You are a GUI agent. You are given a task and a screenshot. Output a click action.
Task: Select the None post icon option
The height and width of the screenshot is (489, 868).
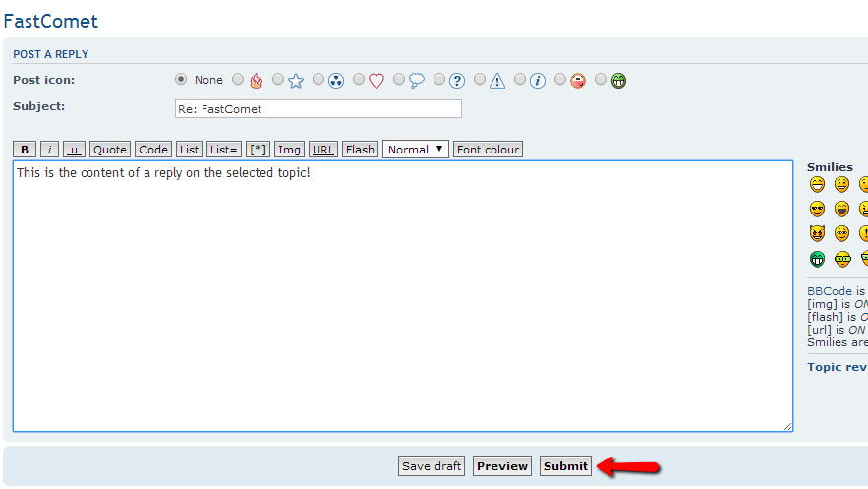click(181, 80)
